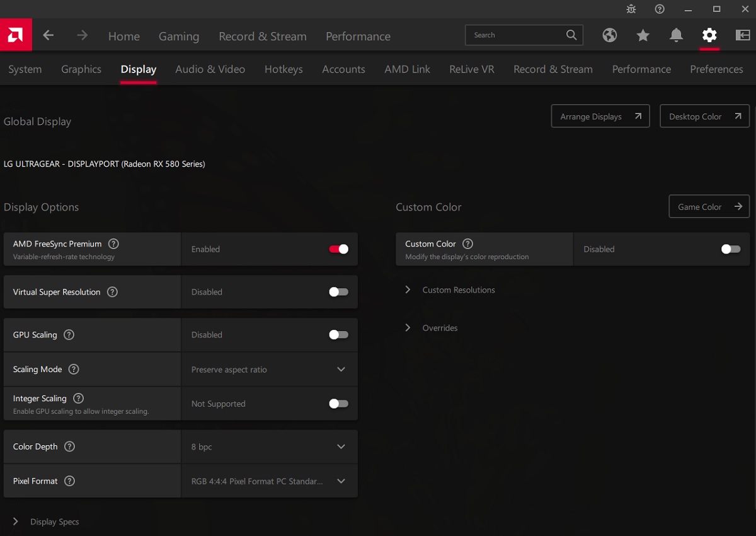Viewport: 756px width, 536px height.
Task: Show help for Integer Scaling
Action: (78, 399)
